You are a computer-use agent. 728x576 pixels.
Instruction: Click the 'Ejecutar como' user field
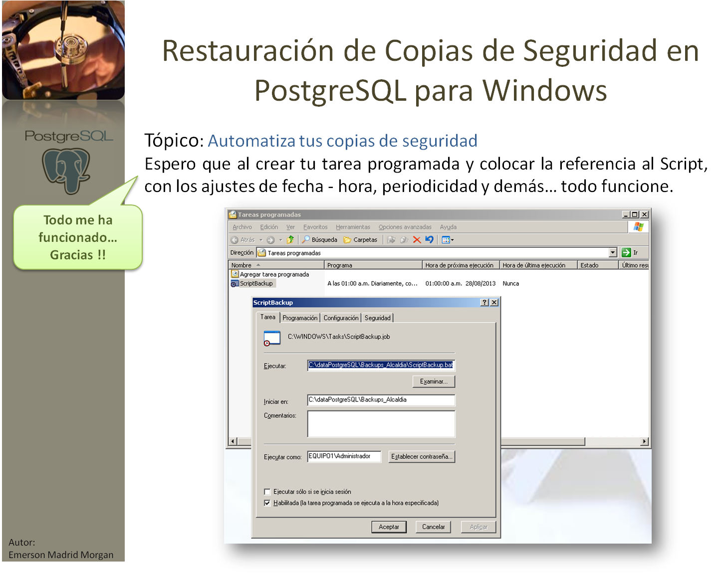coord(344,456)
